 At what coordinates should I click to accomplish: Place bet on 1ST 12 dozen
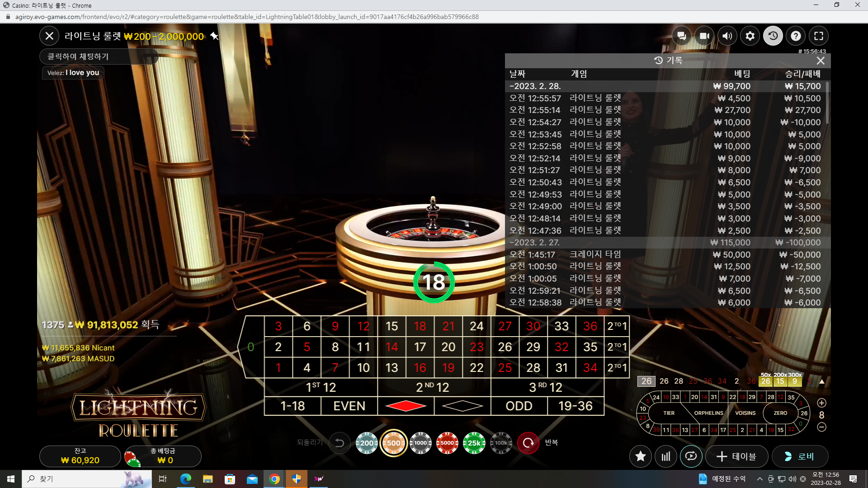point(321,387)
